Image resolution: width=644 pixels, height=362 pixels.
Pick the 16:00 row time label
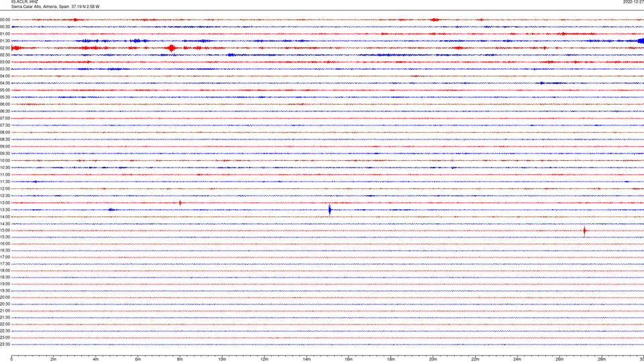pyautogui.click(x=5, y=244)
